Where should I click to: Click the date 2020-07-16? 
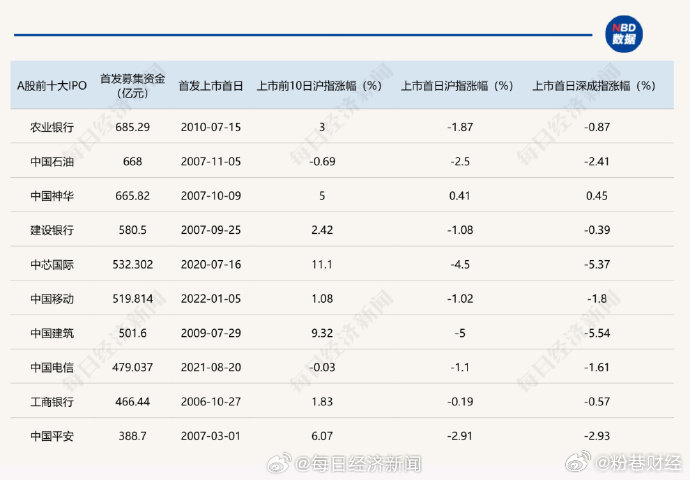[211, 264]
